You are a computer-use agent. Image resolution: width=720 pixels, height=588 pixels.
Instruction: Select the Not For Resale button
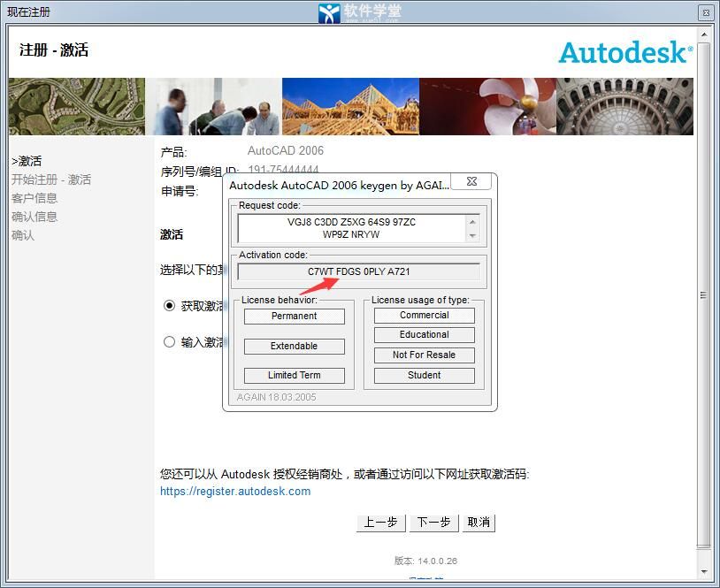425,355
